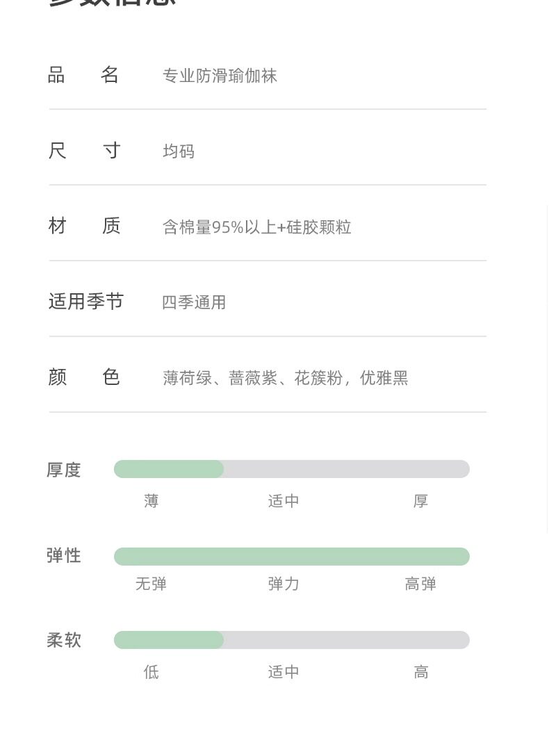The height and width of the screenshot is (756, 549).
Task: Click the product name 专业防滑瑜伽袜
Action: pyautogui.click(x=220, y=76)
